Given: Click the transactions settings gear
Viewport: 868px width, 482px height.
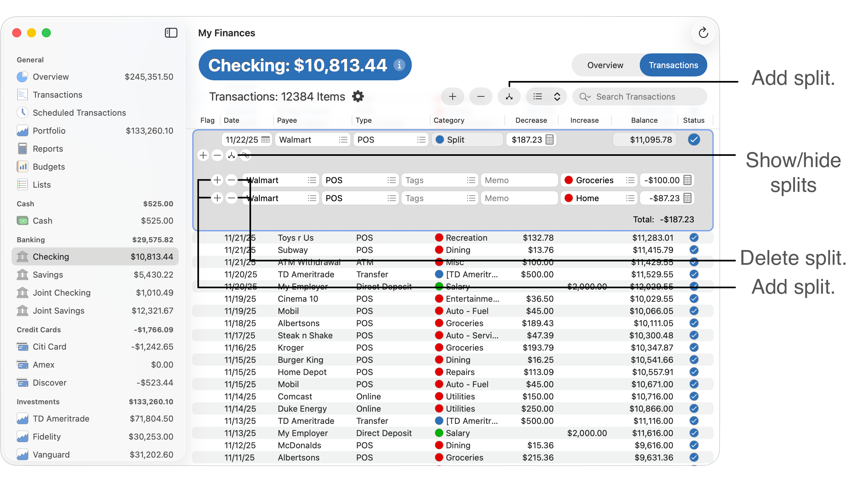Looking at the screenshot, I should (x=358, y=97).
